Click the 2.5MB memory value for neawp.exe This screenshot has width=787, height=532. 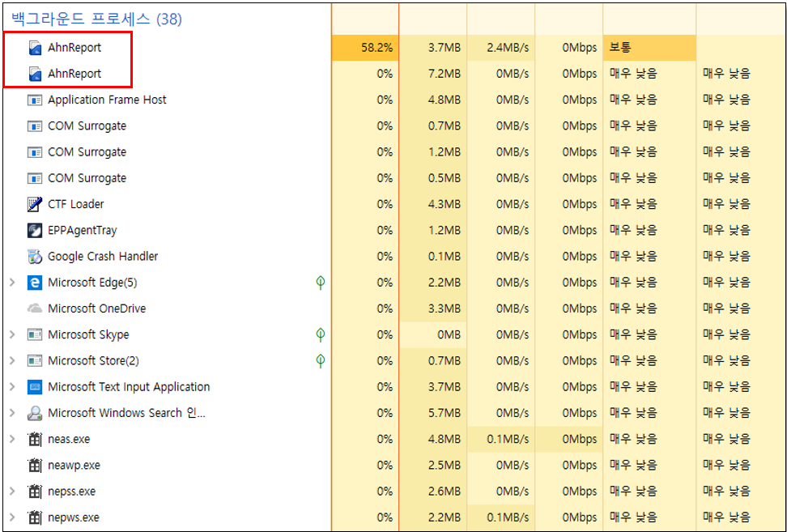click(x=445, y=466)
